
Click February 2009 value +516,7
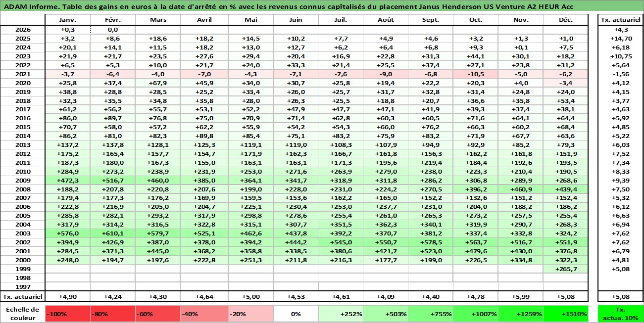click(112, 180)
